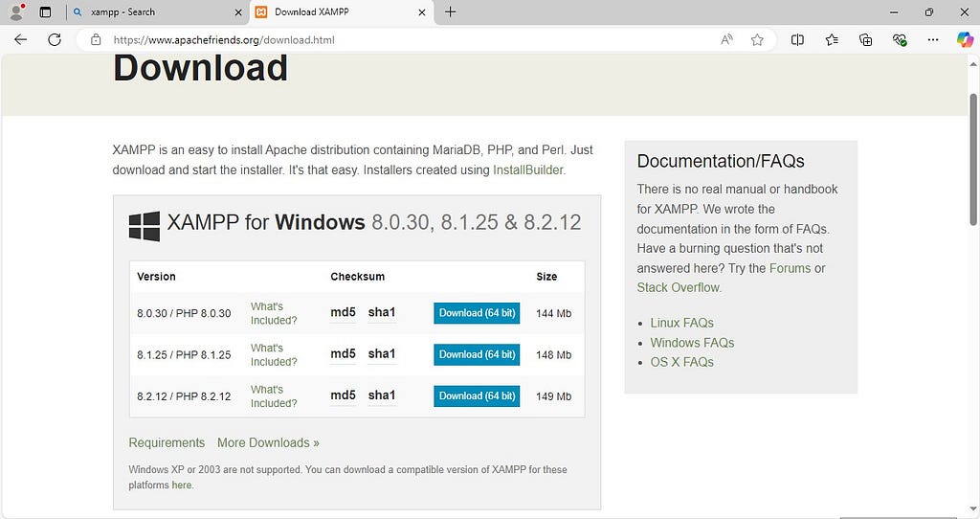Open Collections icon in toolbar
The width and height of the screenshot is (980, 519).
[865, 40]
